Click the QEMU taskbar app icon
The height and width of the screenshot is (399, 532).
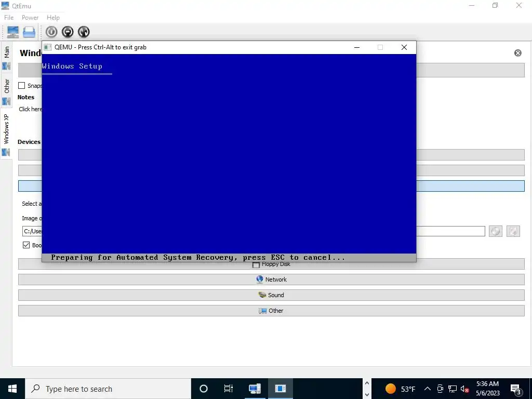(281, 389)
